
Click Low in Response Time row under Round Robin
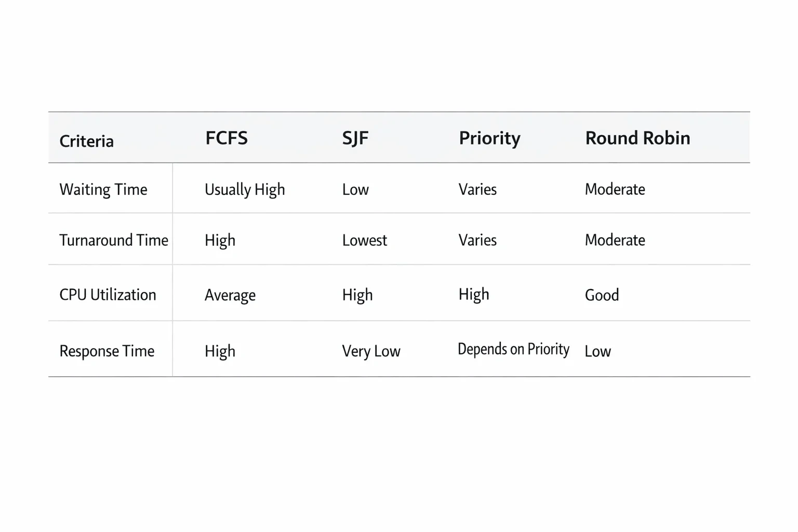coord(598,351)
